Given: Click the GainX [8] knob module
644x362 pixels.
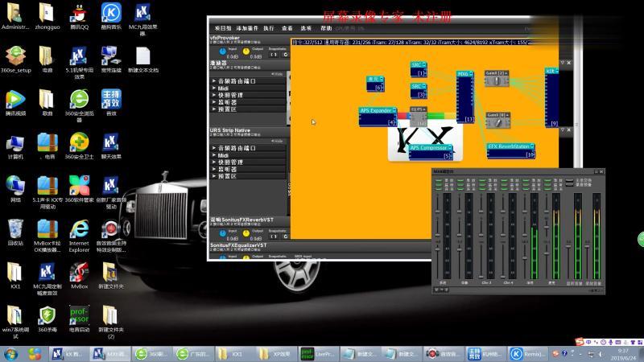Looking at the screenshot, I should coord(497,120).
